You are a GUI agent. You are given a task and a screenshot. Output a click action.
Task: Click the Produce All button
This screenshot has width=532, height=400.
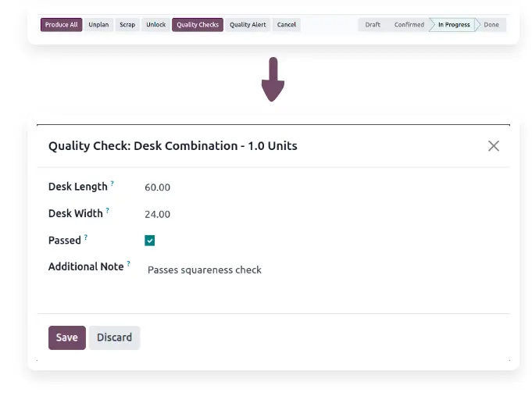point(61,25)
